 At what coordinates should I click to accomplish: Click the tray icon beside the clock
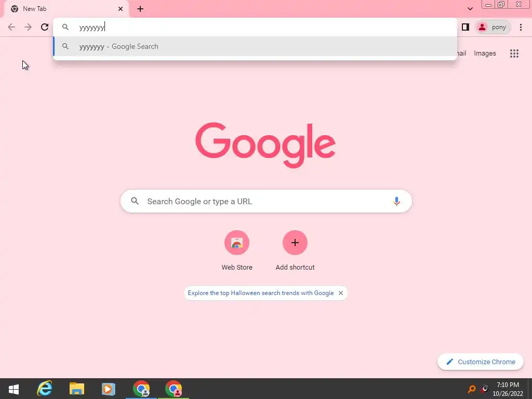485,389
